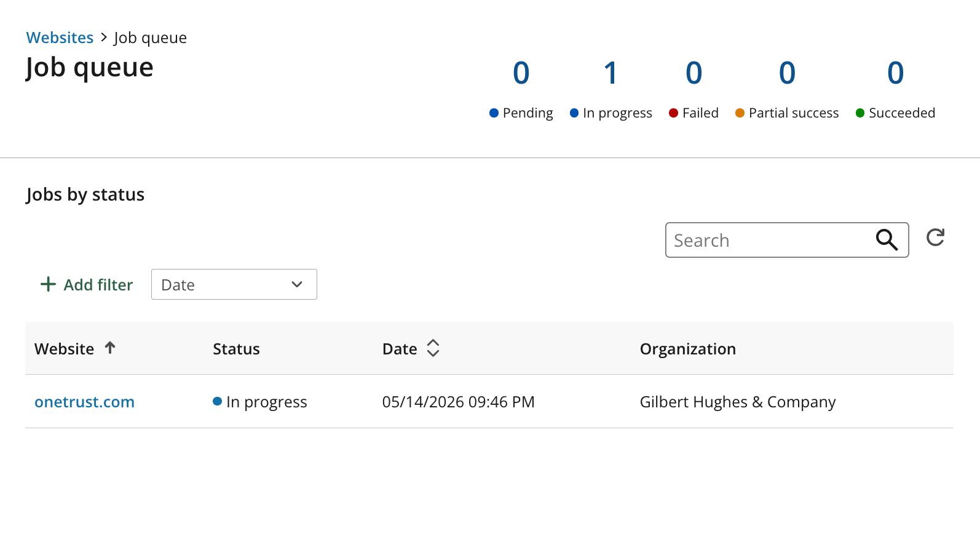Select the In progress count of 1
980x539 pixels.
(x=611, y=88)
